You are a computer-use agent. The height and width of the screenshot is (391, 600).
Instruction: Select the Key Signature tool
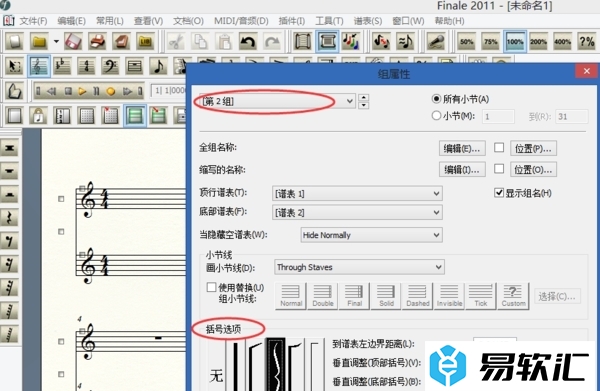62,67
